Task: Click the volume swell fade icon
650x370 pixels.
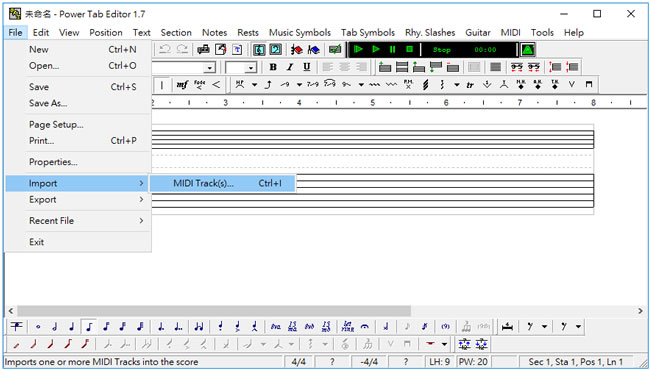Action: click(x=199, y=85)
